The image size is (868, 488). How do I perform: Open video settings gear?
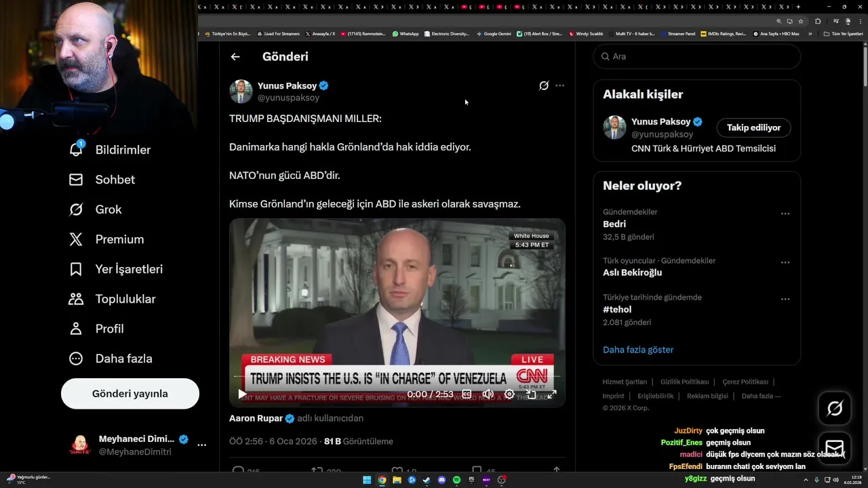click(x=509, y=394)
